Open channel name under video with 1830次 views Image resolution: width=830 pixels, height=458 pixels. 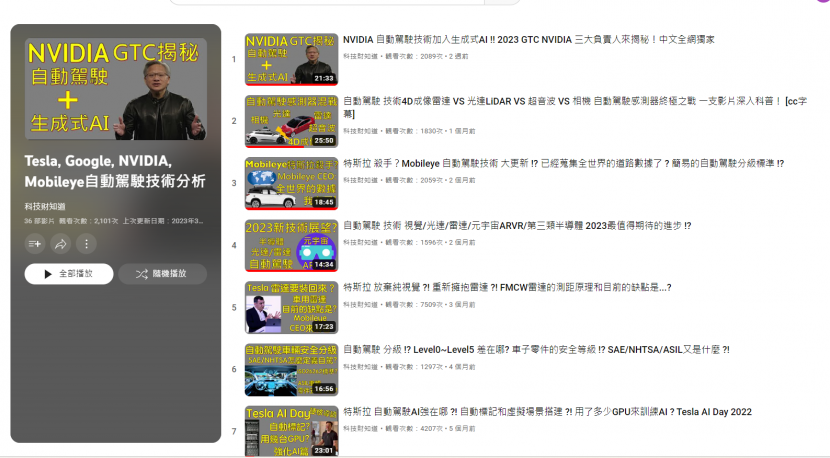click(360, 131)
